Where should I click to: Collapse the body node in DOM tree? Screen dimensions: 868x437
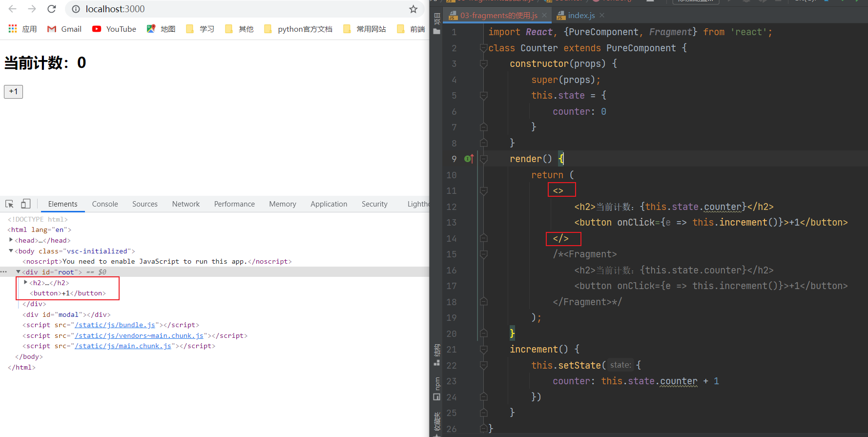point(11,250)
